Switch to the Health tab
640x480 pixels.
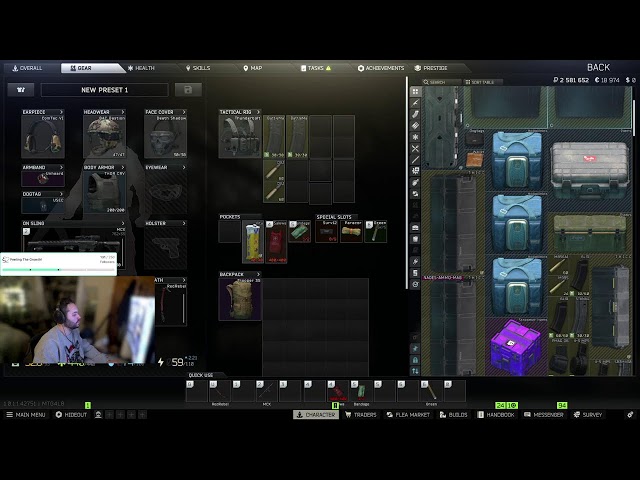click(141, 68)
